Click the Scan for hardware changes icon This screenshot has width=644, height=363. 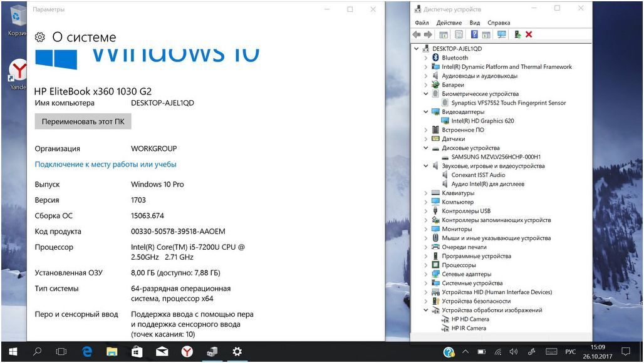coord(502,34)
